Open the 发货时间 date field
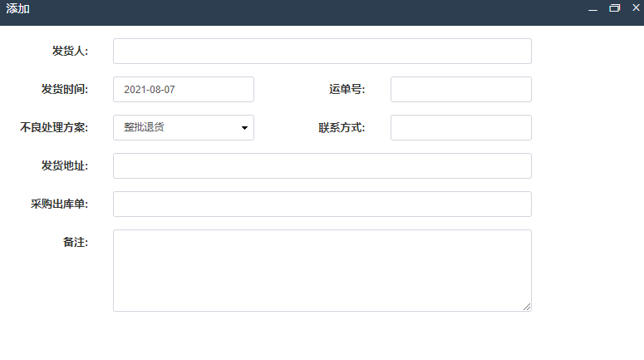 (184, 89)
